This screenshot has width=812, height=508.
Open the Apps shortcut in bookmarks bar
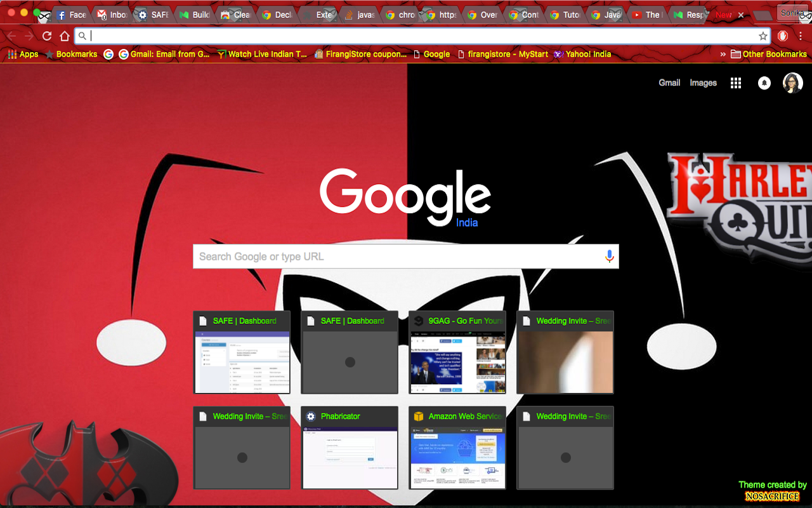(23, 54)
